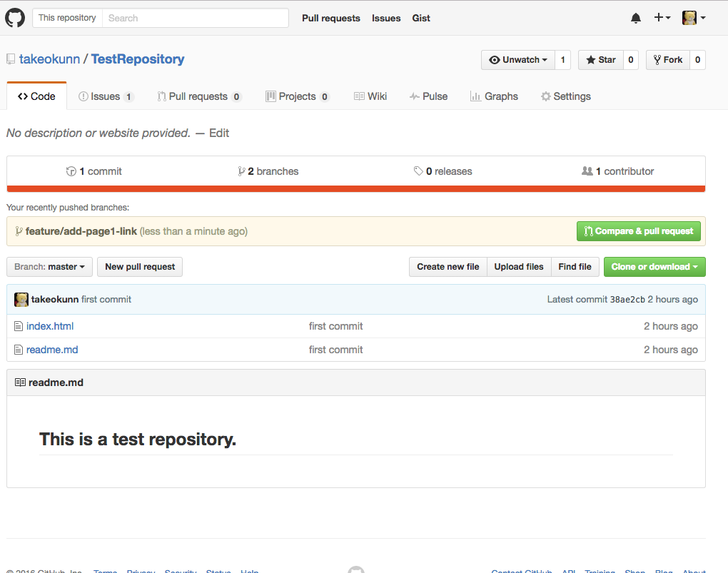Viewport: 728px width, 573px height.
Task: Click the readme book icon in the header
Action: (19, 382)
